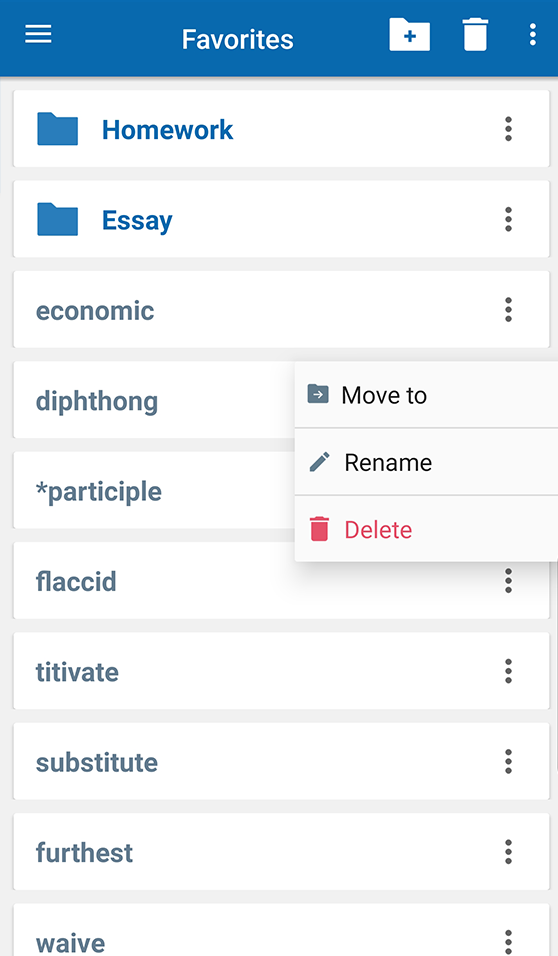Open options for the Essay folder
558x956 pixels.
(508, 219)
